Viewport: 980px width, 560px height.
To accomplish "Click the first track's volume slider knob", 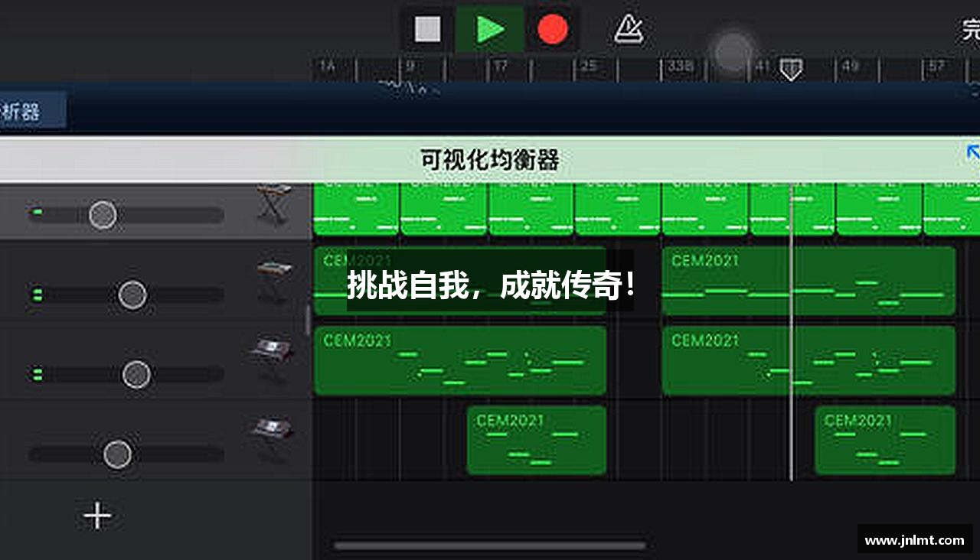I will click(x=103, y=215).
